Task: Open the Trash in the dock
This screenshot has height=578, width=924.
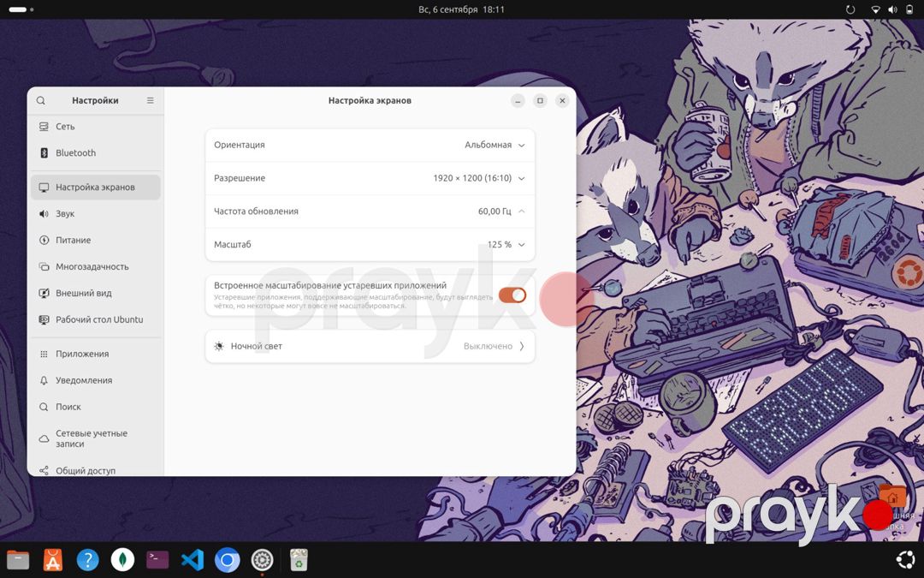Action: point(299,560)
